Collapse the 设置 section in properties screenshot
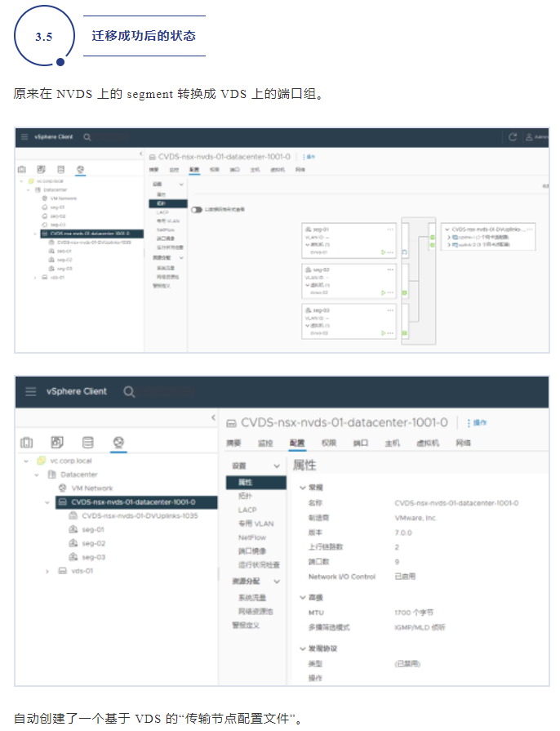The height and width of the screenshot is (731, 560). click(x=277, y=466)
